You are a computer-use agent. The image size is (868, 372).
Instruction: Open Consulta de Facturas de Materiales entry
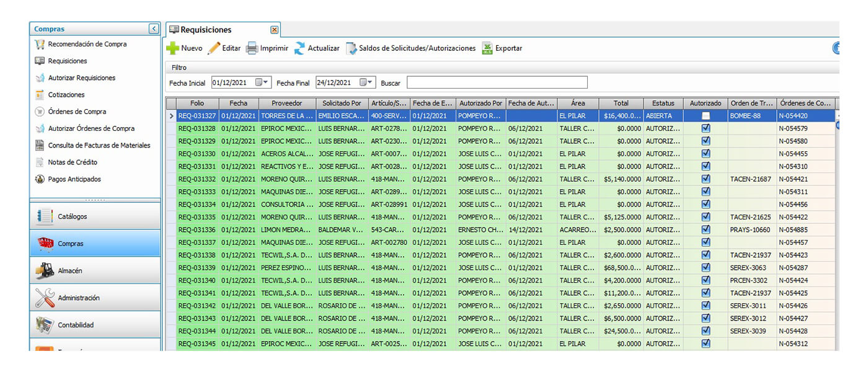pyautogui.click(x=99, y=145)
